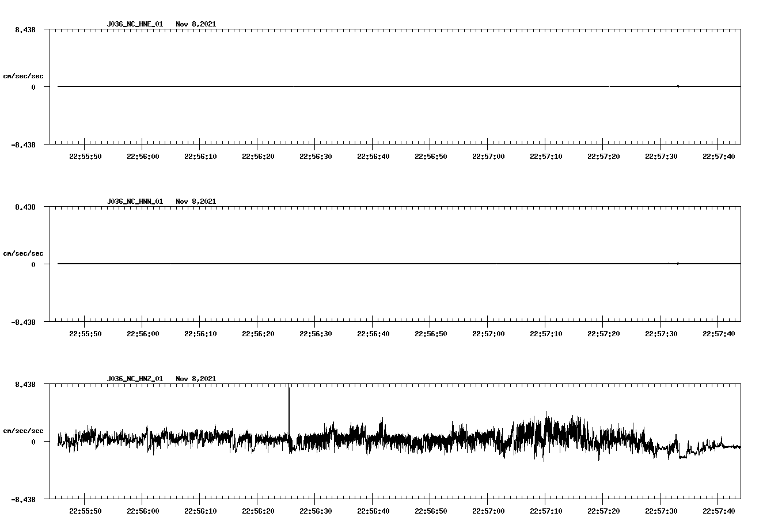Click the 22:56:40 time label under the HNN plot
Screen dimensions: 782x532
point(373,334)
